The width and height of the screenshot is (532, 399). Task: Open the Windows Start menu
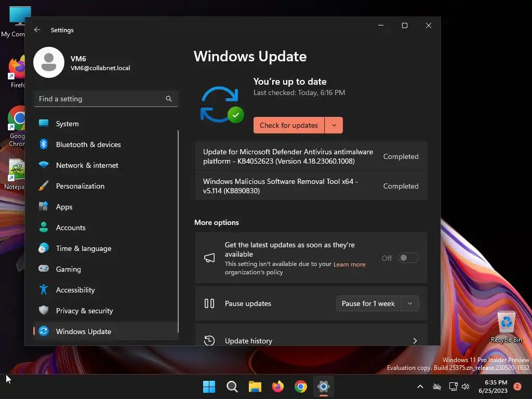(x=209, y=387)
